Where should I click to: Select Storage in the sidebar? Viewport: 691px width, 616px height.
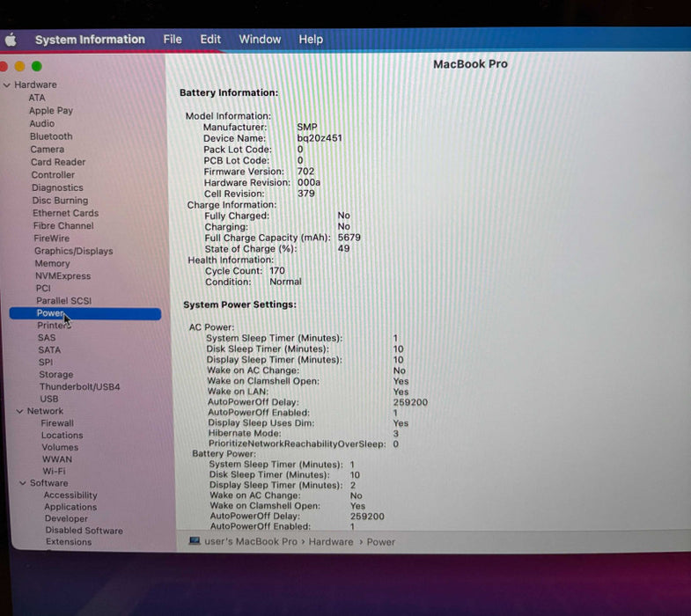56,374
